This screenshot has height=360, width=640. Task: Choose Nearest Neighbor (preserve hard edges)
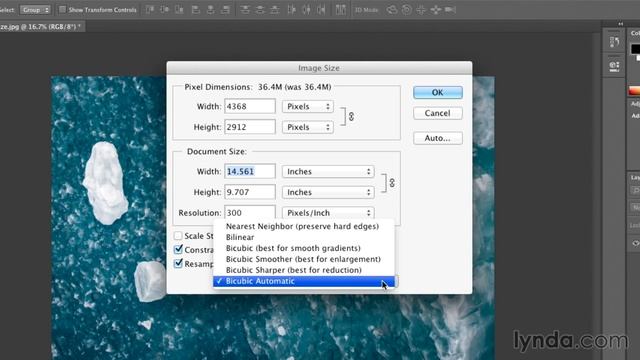tap(304, 226)
